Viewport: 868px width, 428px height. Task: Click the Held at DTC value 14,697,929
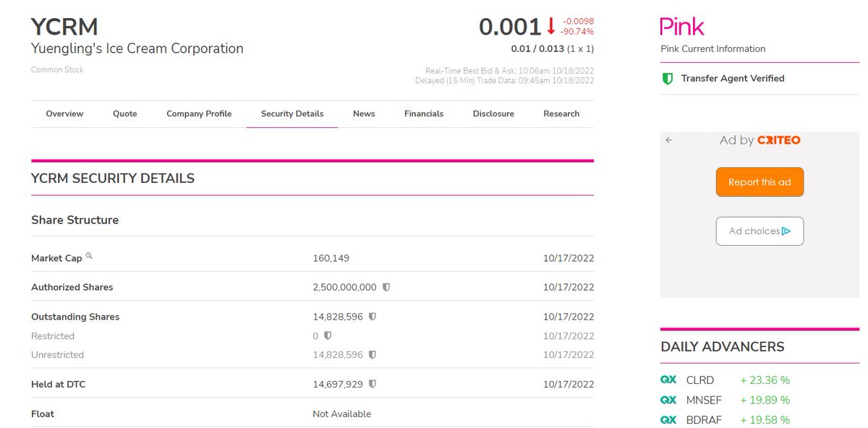tap(338, 385)
